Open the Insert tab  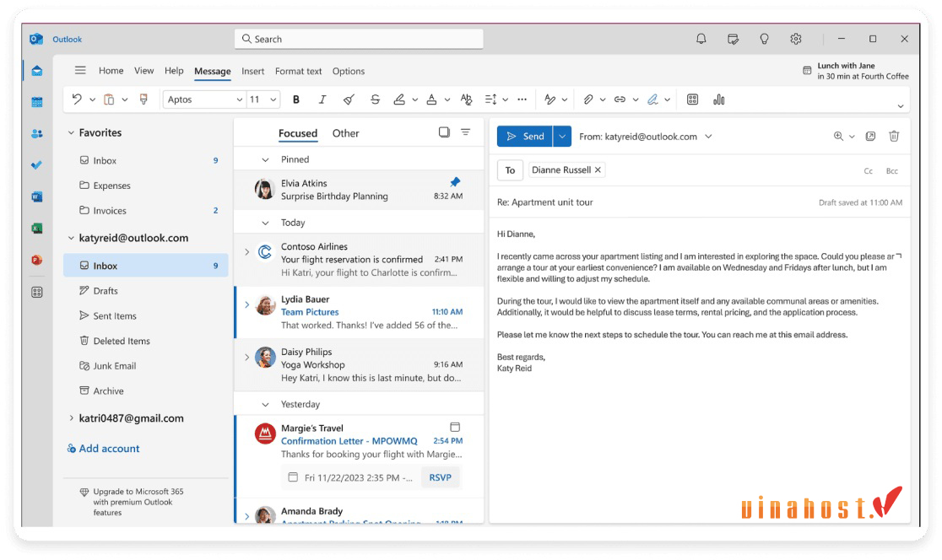253,71
